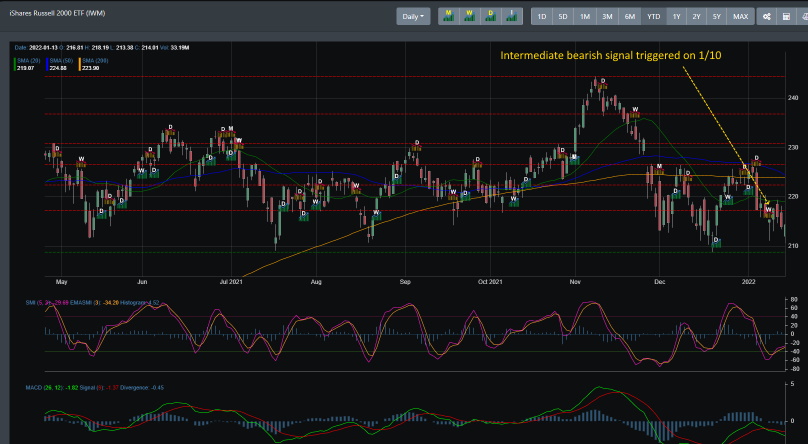This screenshot has width=808, height=444.
Task: Click the Dec date axis label
Action: coord(660,282)
